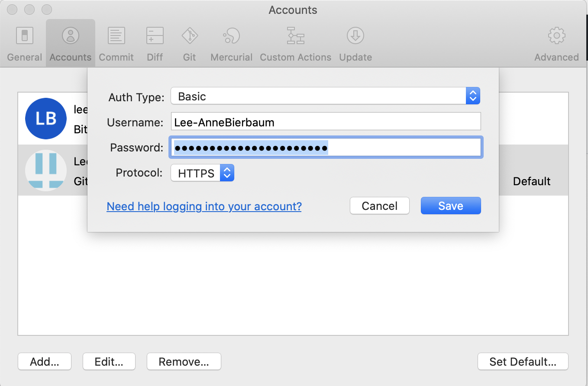Open the Update preferences icon
Screen dimensions: 588x386
pos(355,35)
